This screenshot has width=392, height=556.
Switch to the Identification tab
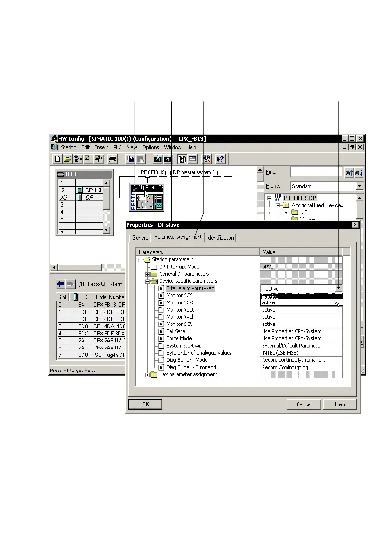(x=220, y=237)
